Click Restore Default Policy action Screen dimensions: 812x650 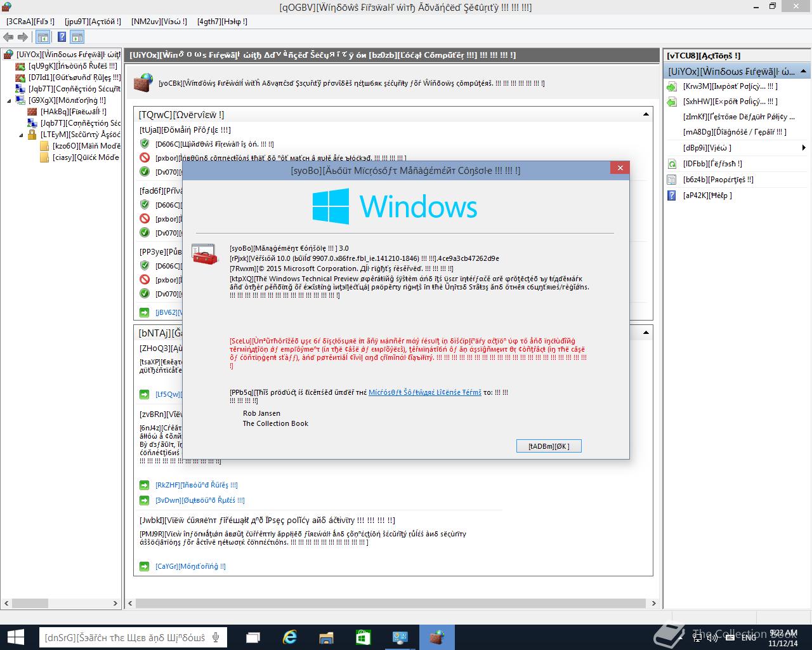(x=739, y=117)
